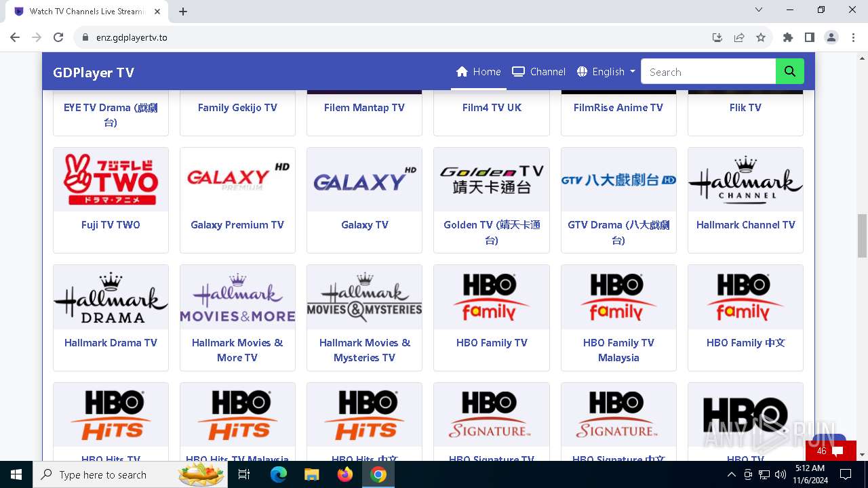Show hidden system tray icons
This screenshot has height=488, width=868.
point(731,474)
